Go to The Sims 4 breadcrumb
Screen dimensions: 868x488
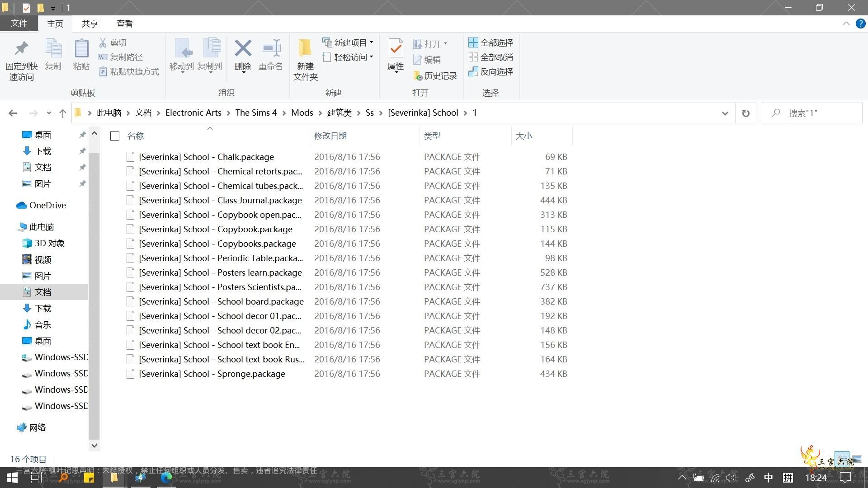[x=256, y=113]
